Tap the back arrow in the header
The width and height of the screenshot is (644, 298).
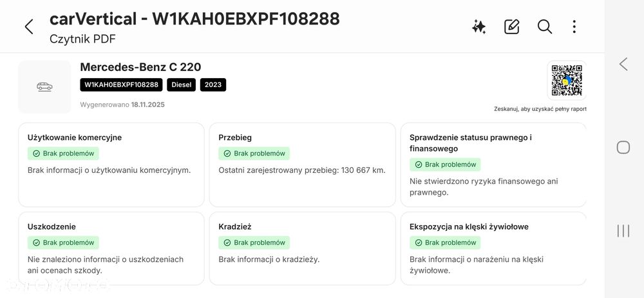pyautogui.click(x=28, y=26)
